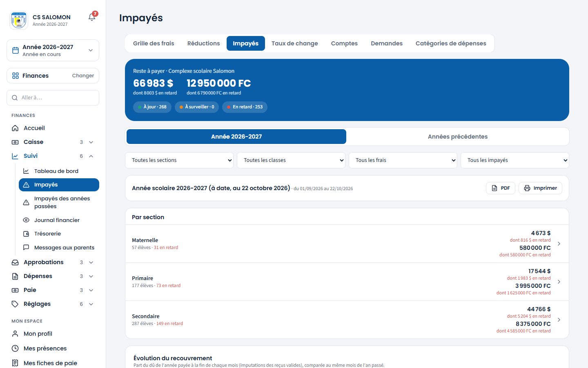Open the Primaire section arrow

559,282
